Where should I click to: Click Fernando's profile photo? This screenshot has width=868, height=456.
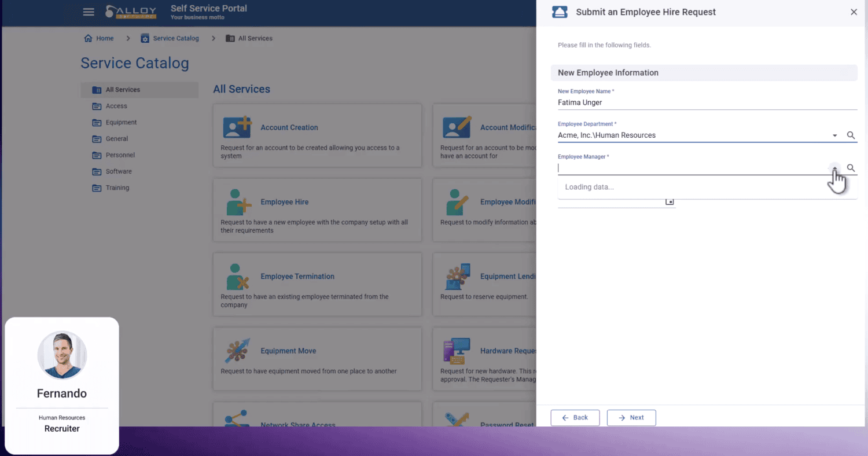62,355
